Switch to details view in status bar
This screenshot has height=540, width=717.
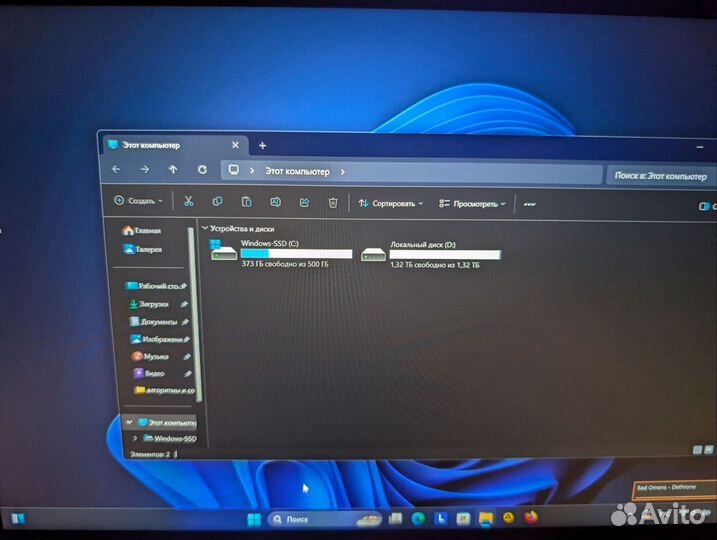pyautogui.click(x=697, y=450)
